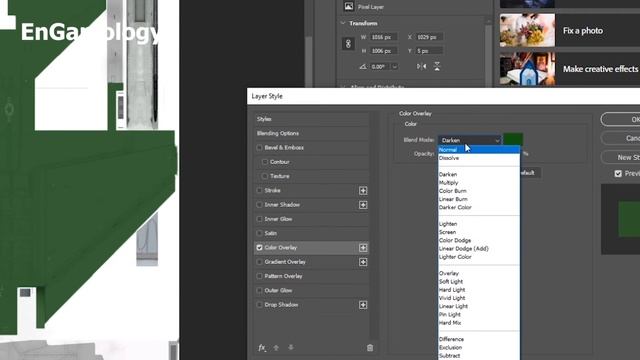This screenshot has width=640, height=360.
Task: Click New Style button
Action: pyautogui.click(x=621, y=157)
